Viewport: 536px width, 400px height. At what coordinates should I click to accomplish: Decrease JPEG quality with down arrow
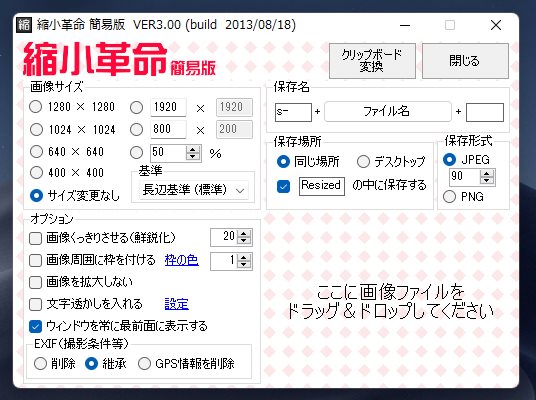click(487, 180)
